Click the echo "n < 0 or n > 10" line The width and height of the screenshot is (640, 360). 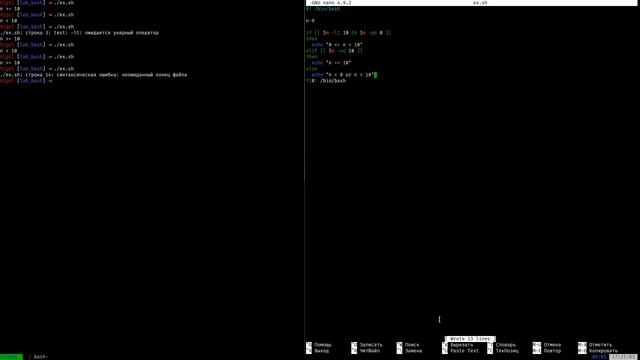click(344, 75)
